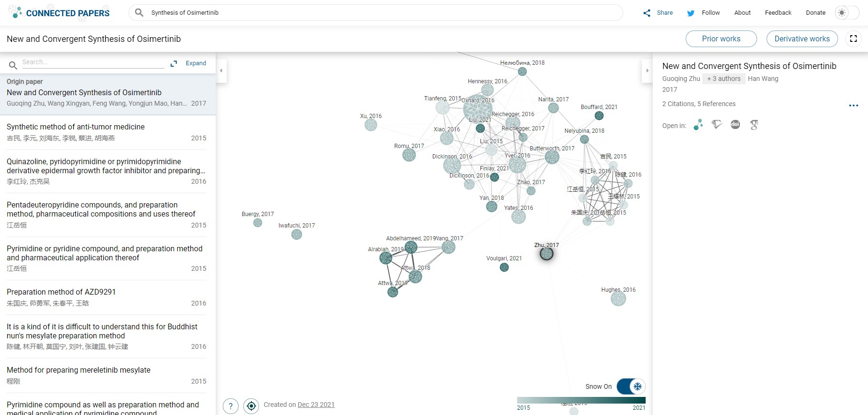Image resolution: width=868 pixels, height=415 pixels.
Task: Select the Hughes, 2016 graph node
Action: click(619, 299)
